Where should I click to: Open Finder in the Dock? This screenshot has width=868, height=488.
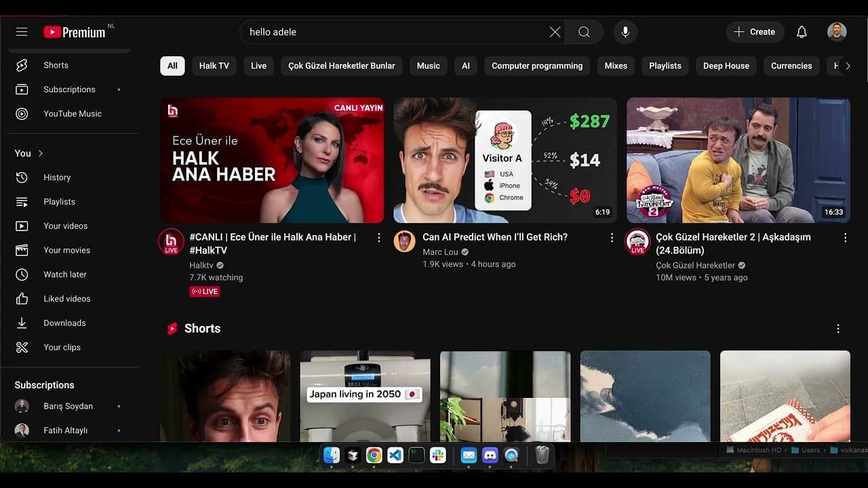coord(332,455)
